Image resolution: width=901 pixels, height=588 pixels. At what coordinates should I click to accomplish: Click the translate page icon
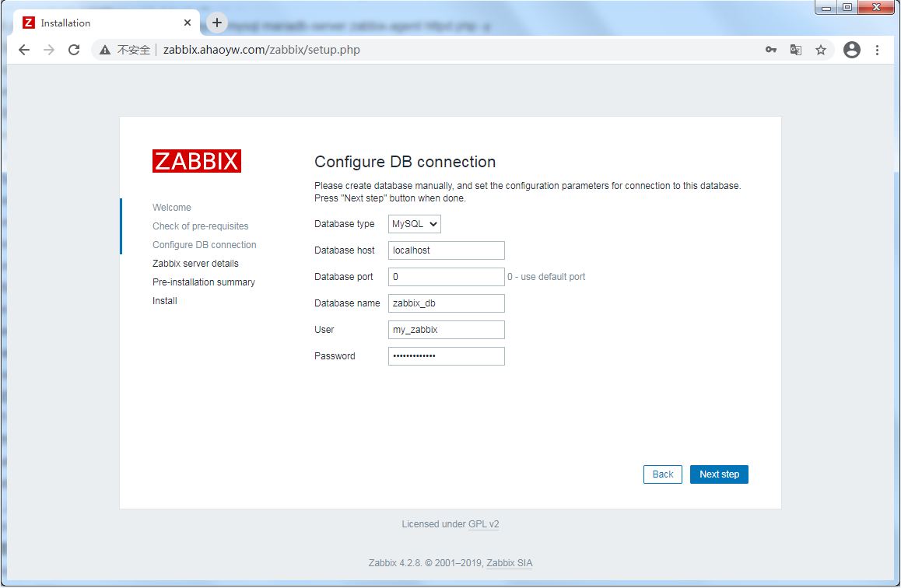tap(795, 50)
